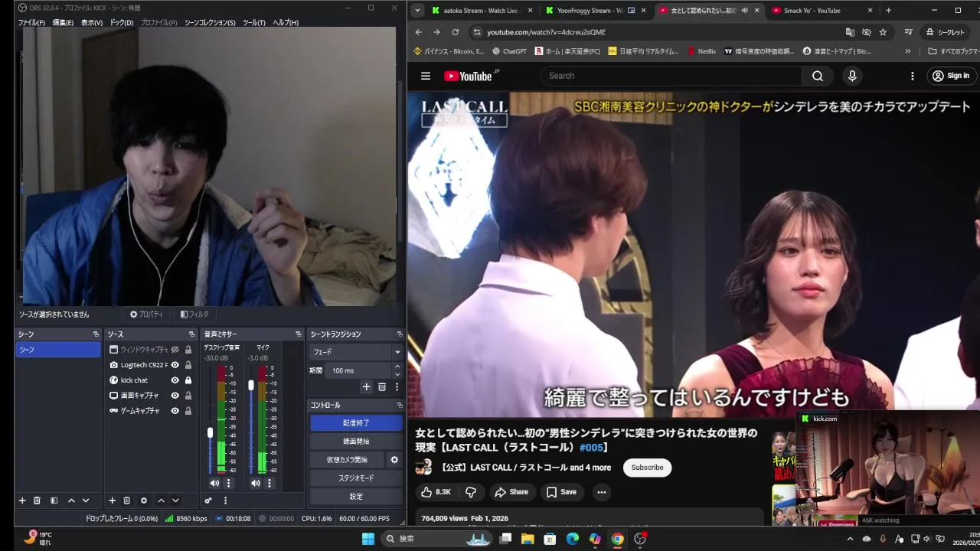The height and width of the screenshot is (551, 980).
Task: Toggle lock on ウィンドウキャプチャ source
Action: (188, 350)
